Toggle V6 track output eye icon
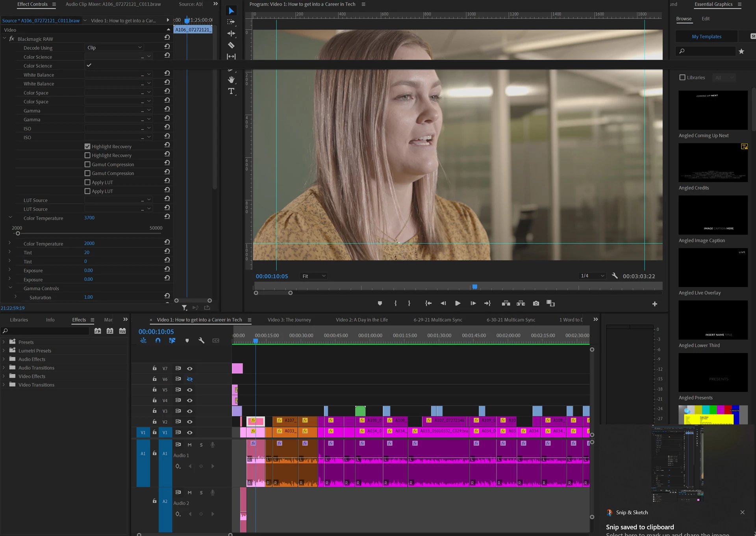The height and width of the screenshot is (536, 756). coord(190,379)
